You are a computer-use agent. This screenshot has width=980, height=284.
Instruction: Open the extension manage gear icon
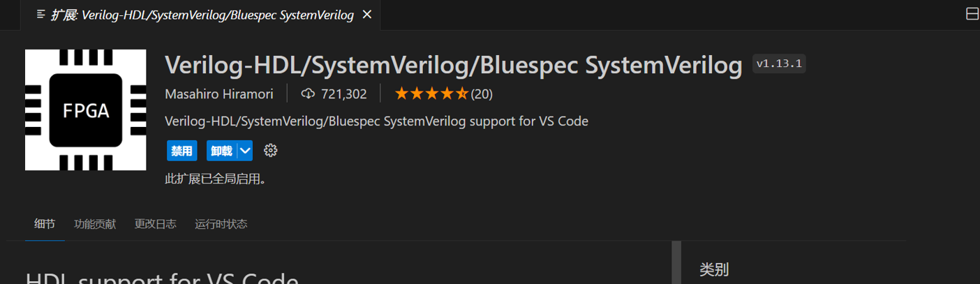click(271, 150)
